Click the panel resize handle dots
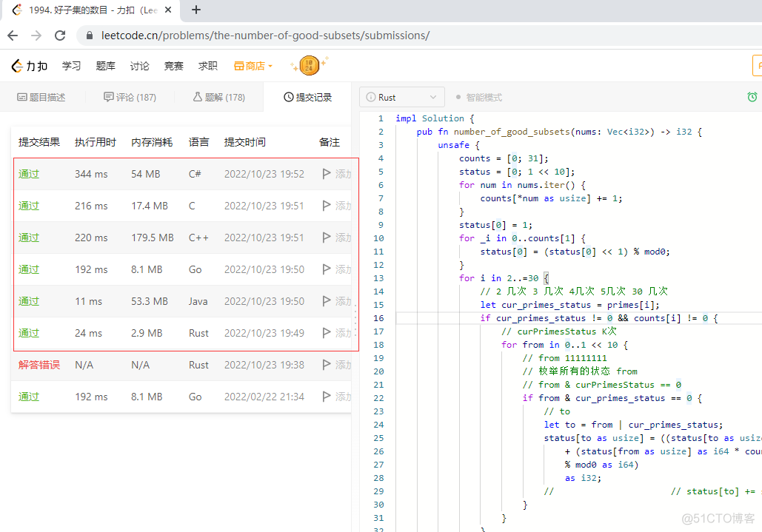 click(x=355, y=320)
